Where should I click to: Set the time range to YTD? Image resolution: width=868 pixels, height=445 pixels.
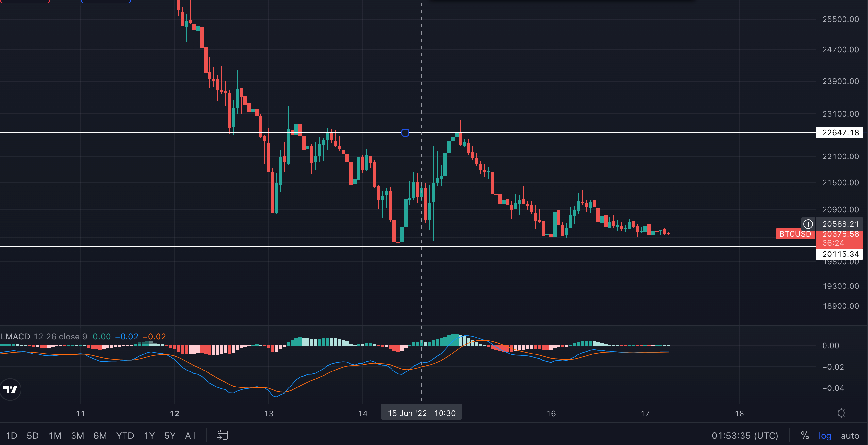click(125, 436)
